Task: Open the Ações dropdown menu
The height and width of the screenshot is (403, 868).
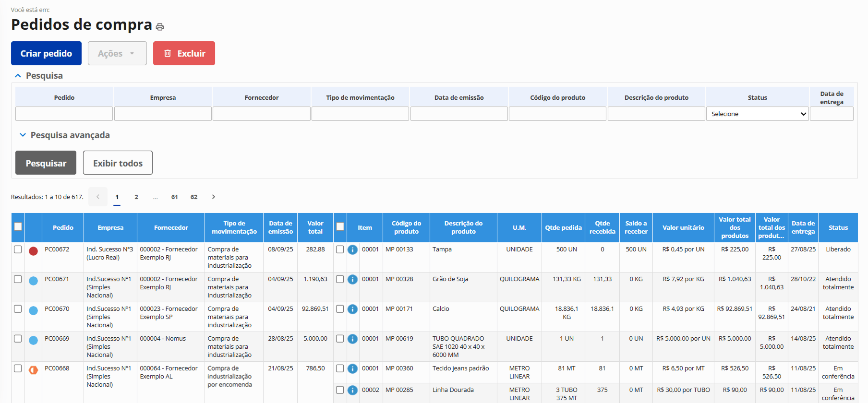Action: 117,53
